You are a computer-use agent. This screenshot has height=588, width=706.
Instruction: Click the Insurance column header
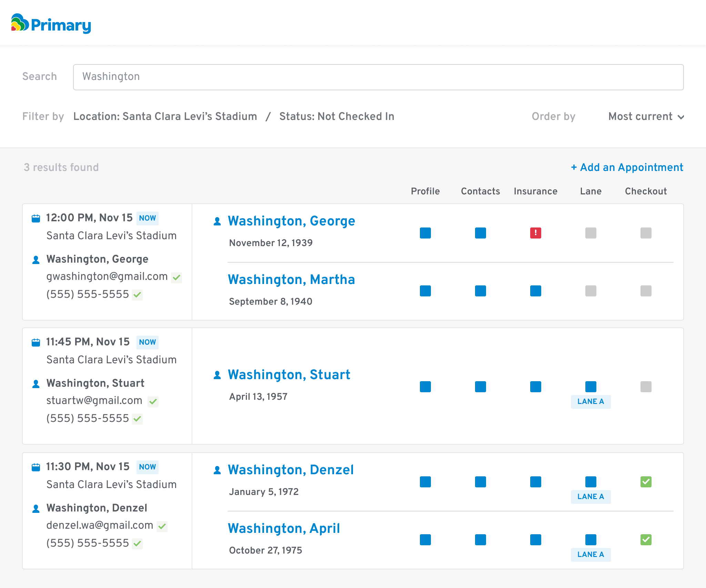(535, 191)
